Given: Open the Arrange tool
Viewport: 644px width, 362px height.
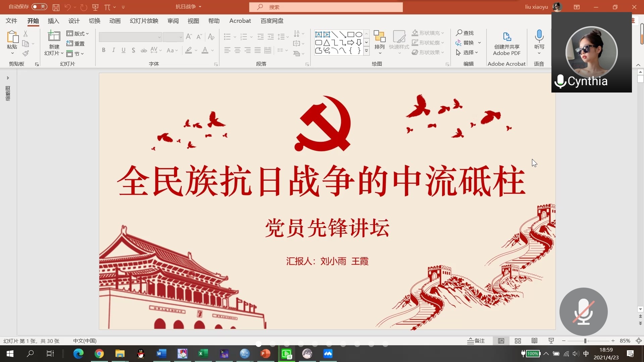Looking at the screenshot, I should (379, 40).
